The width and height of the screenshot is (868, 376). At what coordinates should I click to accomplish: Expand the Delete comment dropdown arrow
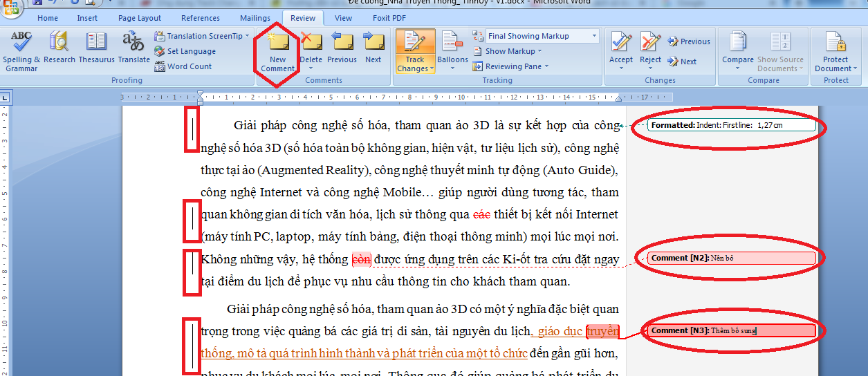pyautogui.click(x=311, y=68)
